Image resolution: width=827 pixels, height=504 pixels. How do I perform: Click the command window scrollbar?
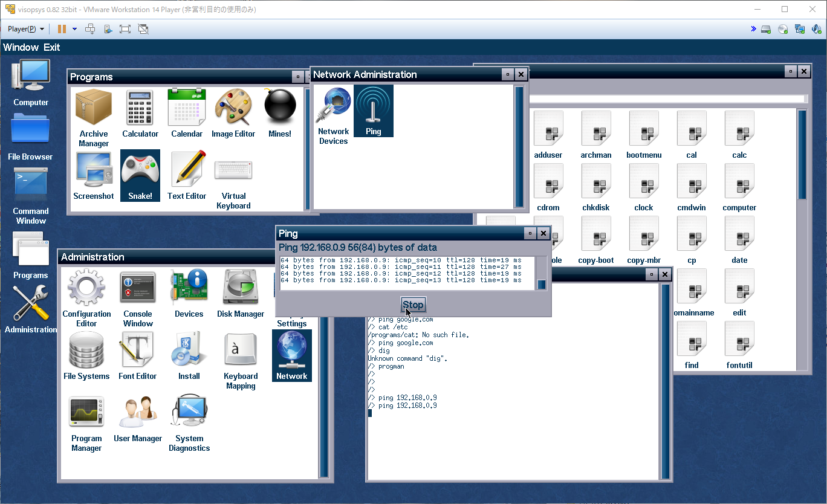666,381
